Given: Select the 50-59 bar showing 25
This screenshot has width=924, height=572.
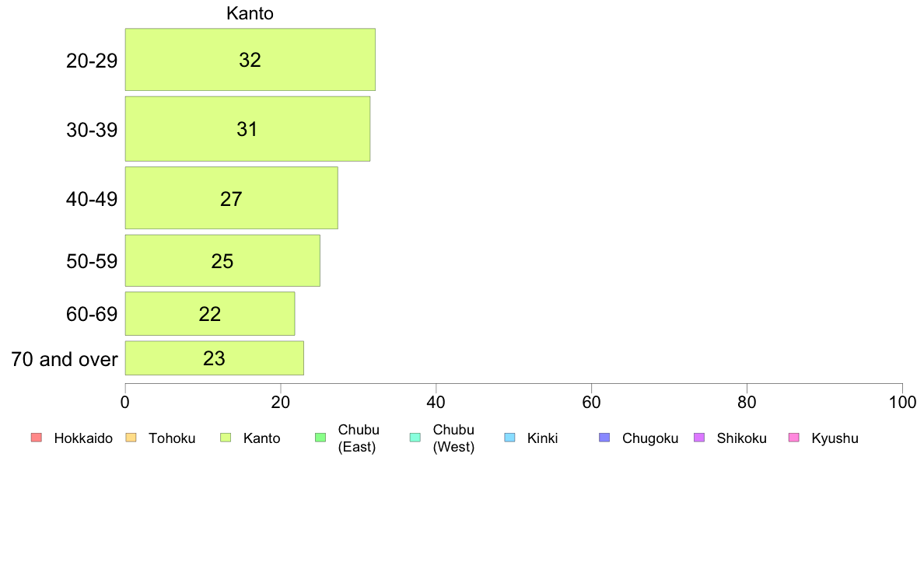Looking at the screenshot, I should [222, 261].
